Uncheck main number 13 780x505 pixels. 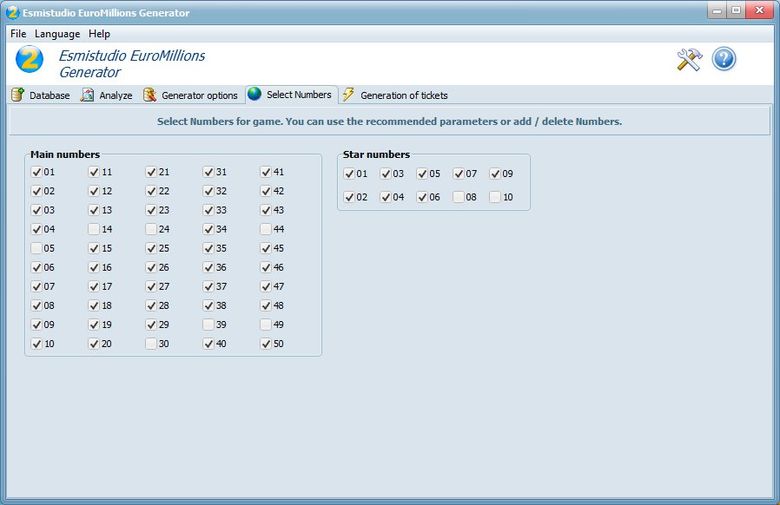pos(94,210)
